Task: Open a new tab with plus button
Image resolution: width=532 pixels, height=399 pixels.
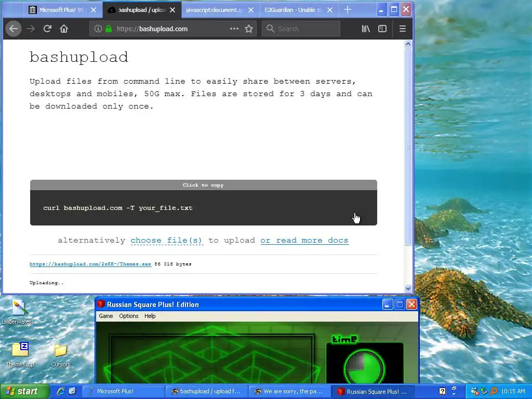Action: [x=348, y=10]
